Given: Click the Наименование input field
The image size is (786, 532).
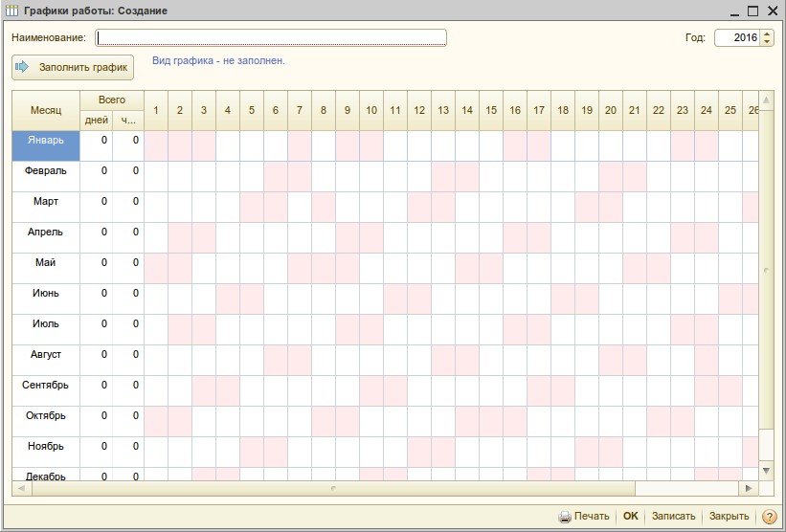Looking at the screenshot, I should pyautogui.click(x=271, y=38).
